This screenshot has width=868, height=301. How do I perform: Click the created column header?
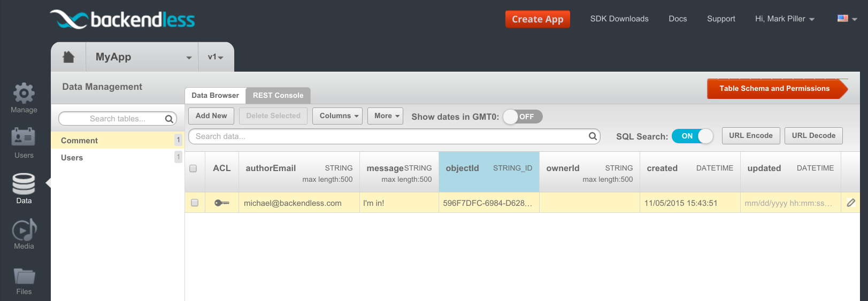click(690, 172)
